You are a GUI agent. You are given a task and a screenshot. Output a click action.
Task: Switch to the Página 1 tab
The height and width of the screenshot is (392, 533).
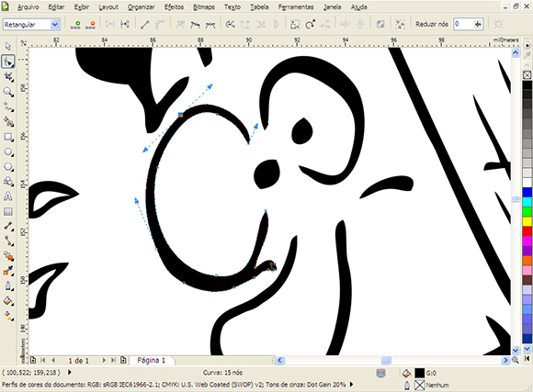[x=151, y=360]
